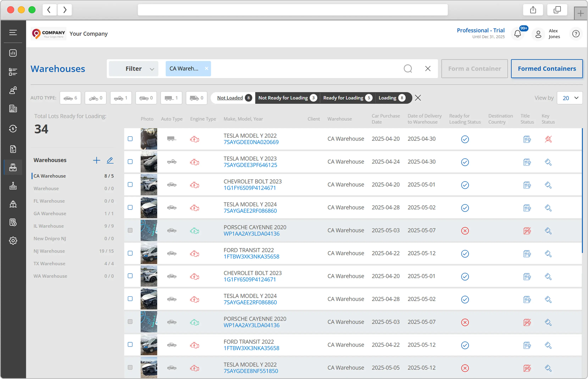
Task: Check the first TESLA MODEL Y 2024 row
Action: click(130, 207)
